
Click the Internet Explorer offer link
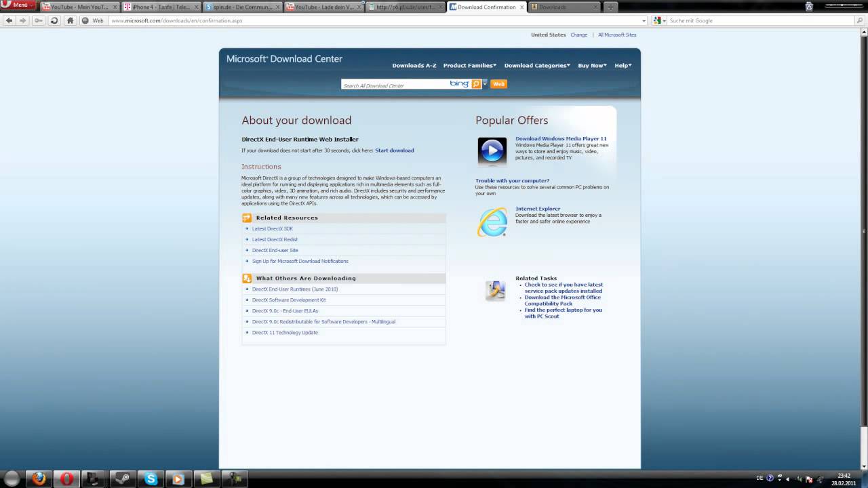[538, 209]
